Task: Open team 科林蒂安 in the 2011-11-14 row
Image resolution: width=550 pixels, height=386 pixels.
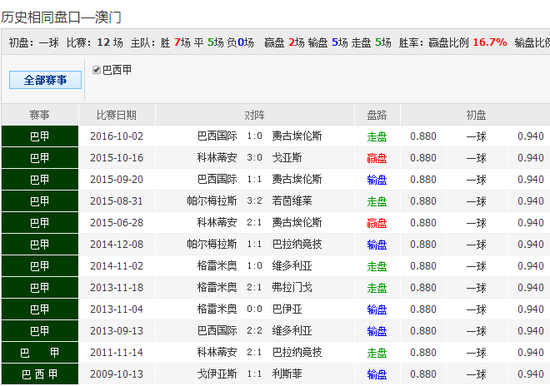Action: click(217, 352)
